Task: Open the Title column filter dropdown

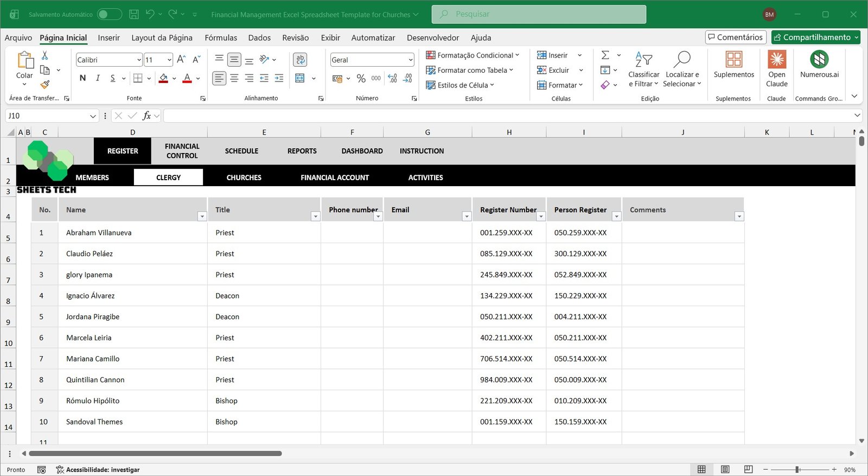Action: tap(315, 217)
